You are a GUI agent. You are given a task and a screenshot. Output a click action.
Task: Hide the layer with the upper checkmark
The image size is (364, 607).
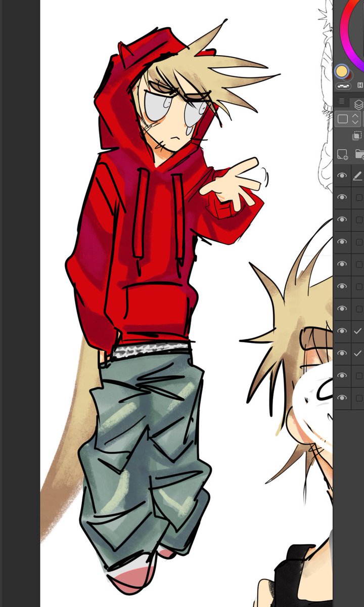point(342,331)
